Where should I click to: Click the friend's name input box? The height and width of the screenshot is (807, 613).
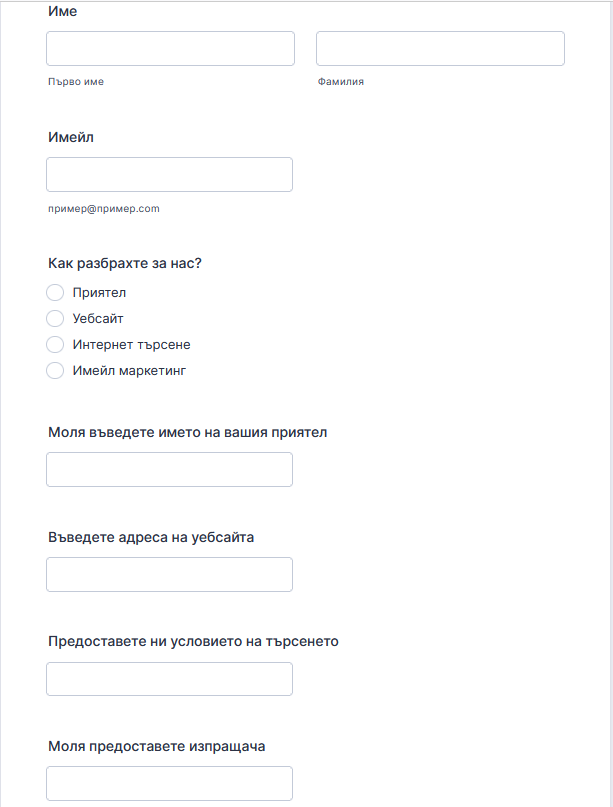tap(169, 469)
